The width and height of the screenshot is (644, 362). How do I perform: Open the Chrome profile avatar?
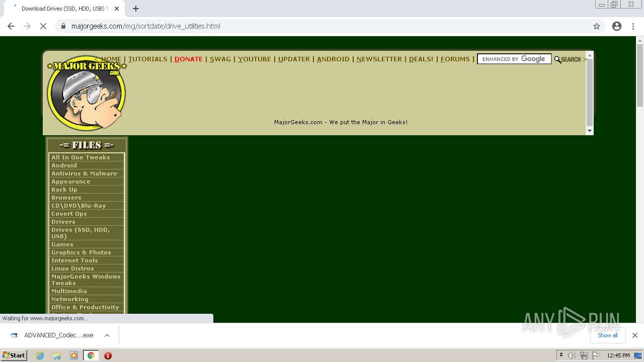coord(617,26)
